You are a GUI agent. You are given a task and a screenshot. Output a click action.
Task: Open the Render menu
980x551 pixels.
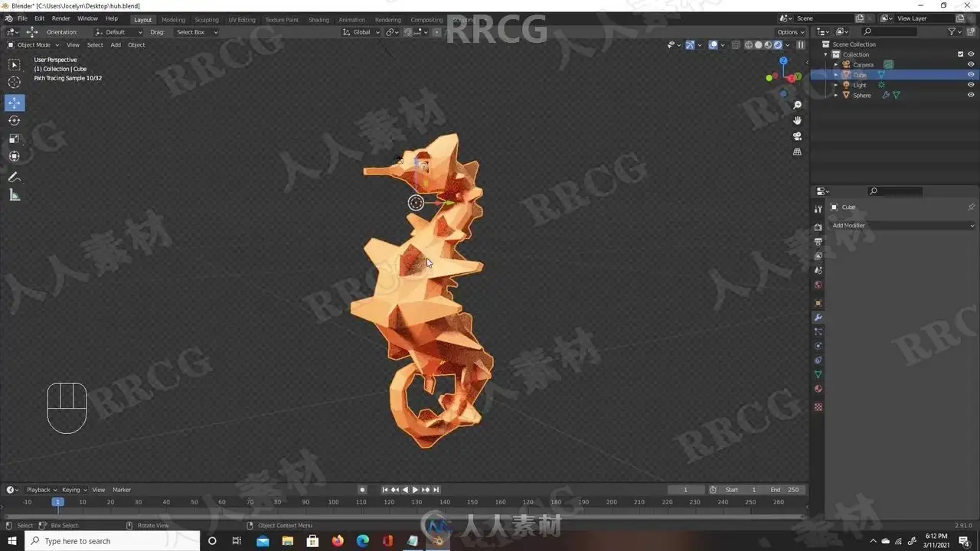tap(60, 18)
